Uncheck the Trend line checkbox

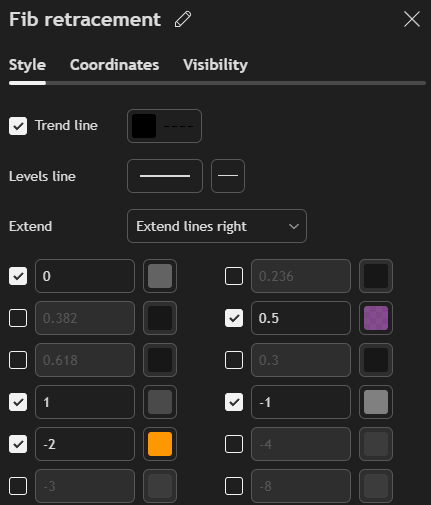[18, 126]
